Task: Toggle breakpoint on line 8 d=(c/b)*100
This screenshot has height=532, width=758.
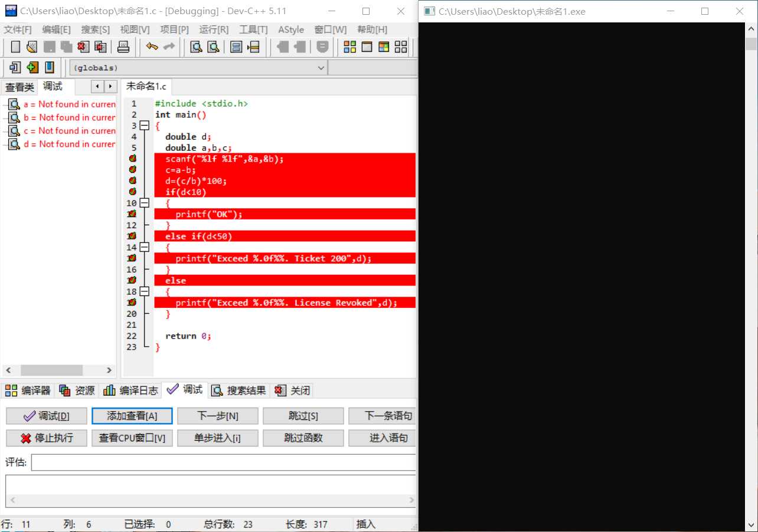Action: (132, 180)
